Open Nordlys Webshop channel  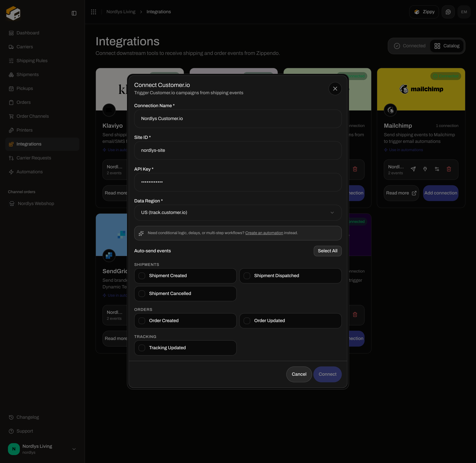[x=42, y=204]
